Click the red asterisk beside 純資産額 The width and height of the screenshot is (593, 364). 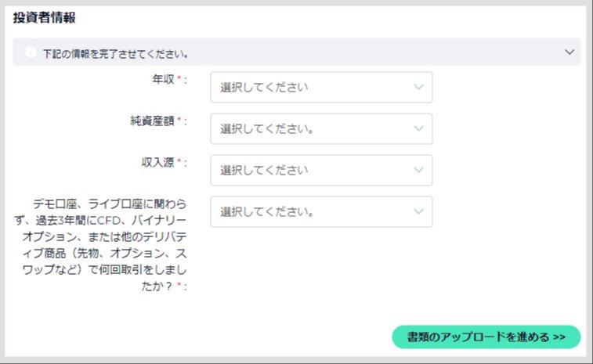tap(179, 120)
